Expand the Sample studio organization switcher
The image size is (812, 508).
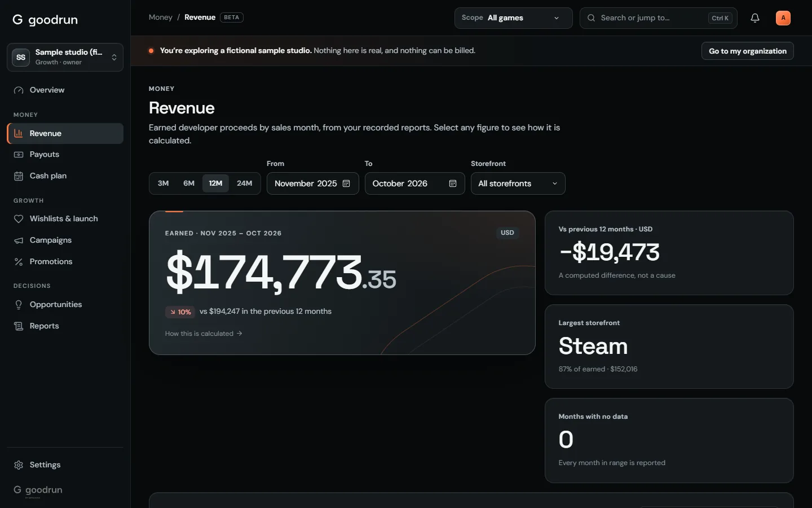click(65, 58)
